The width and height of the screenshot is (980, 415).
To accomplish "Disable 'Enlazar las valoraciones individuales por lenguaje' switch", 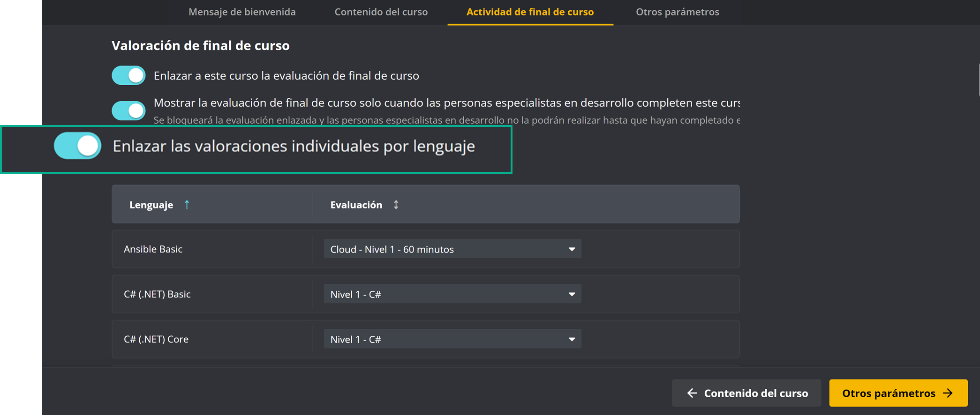I will [x=77, y=146].
